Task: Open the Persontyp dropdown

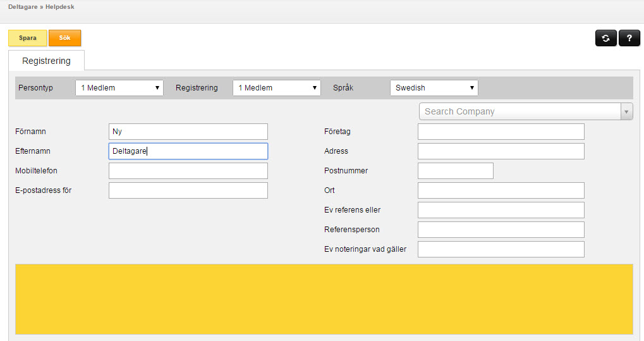Action: pyautogui.click(x=119, y=87)
